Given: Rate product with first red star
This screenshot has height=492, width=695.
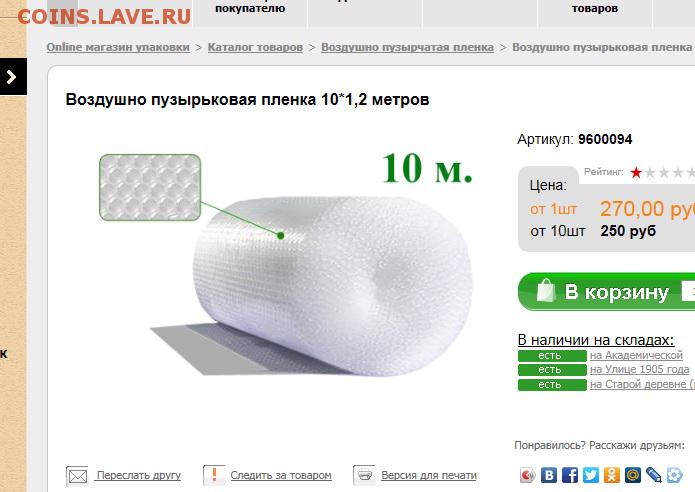Looking at the screenshot, I should click(x=636, y=172).
